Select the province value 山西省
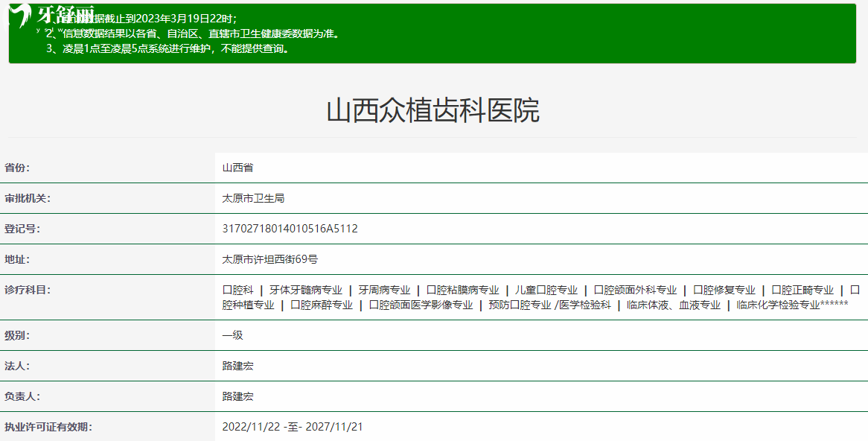The height and width of the screenshot is (441, 868). click(237, 168)
